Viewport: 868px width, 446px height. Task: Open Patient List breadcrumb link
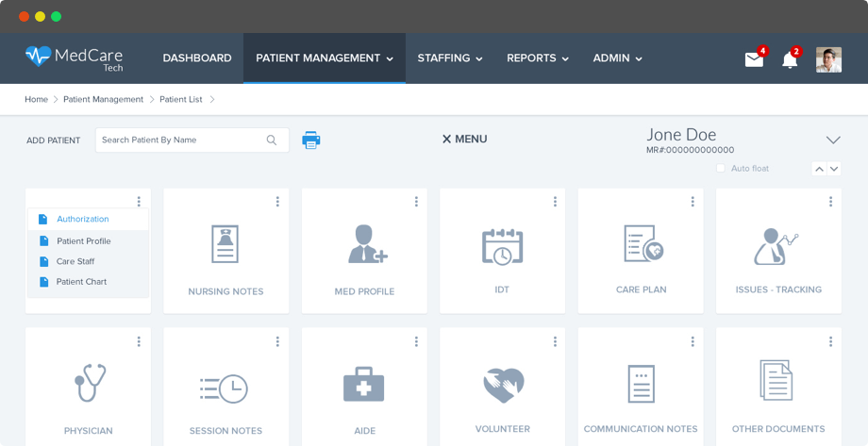click(181, 100)
